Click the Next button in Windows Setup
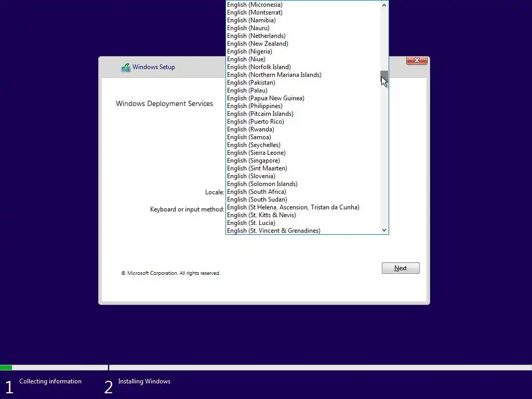Viewport: 532px width, 399px height. 401,268
